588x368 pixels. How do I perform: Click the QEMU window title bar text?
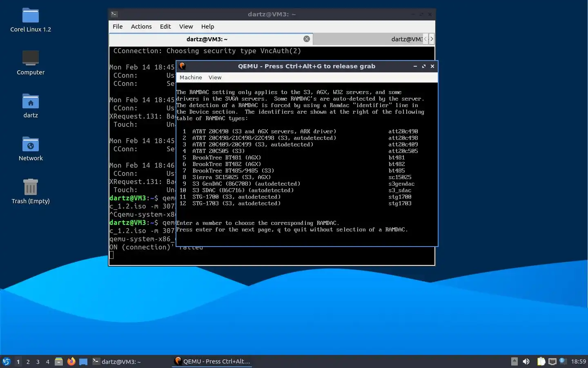[306, 66]
